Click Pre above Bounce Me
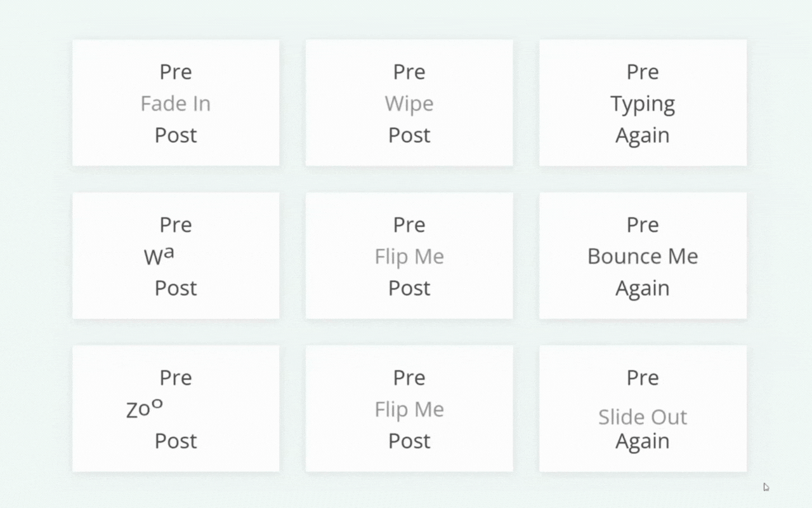The width and height of the screenshot is (812, 508). pyautogui.click(x=643, y=225)
